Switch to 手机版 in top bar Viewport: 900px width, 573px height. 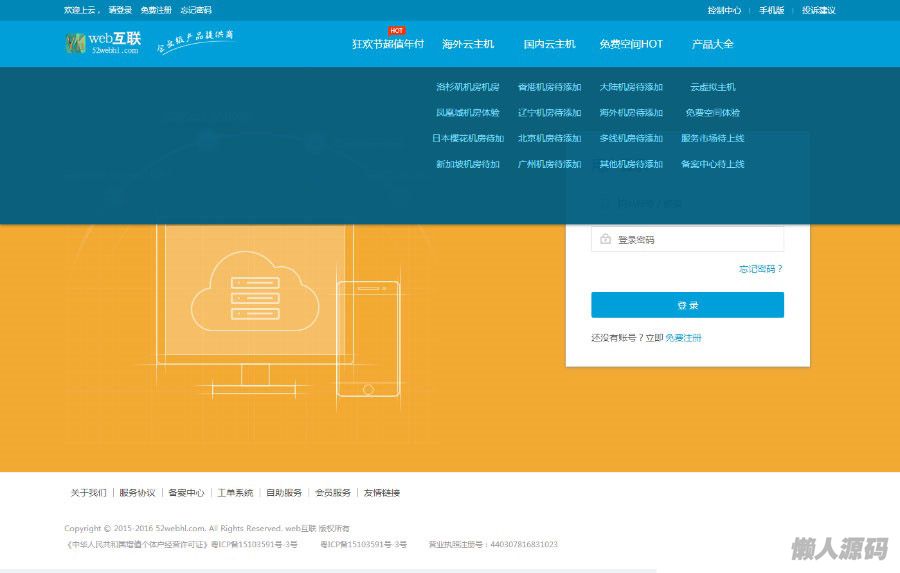(771, 10)
